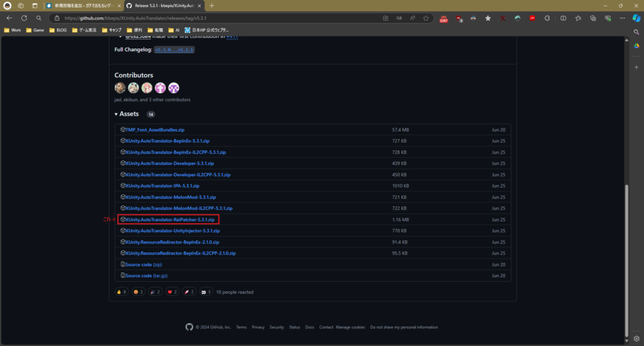Reload the page with the refresh icon
This screenshot has width=644, height=346.
coord(25,18)
